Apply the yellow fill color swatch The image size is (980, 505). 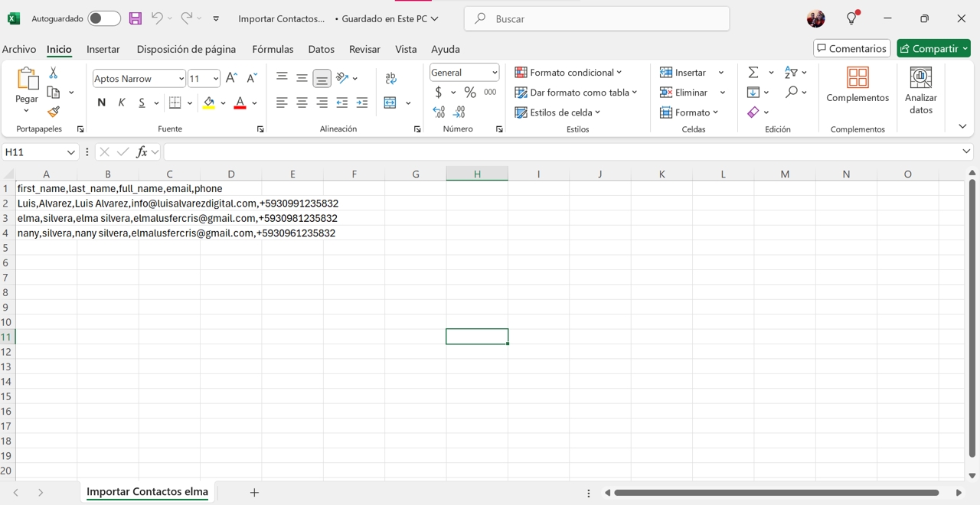pos(209,103)
